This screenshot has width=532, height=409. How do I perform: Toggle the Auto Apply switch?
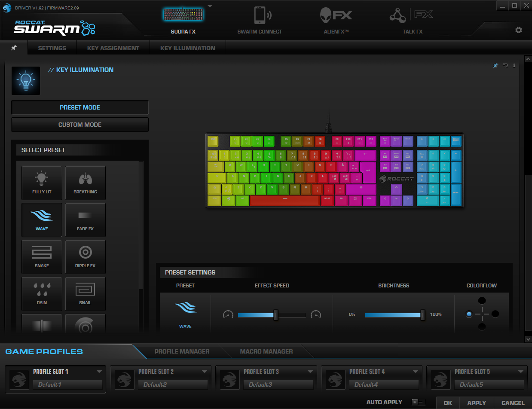(x=418, y=402)
